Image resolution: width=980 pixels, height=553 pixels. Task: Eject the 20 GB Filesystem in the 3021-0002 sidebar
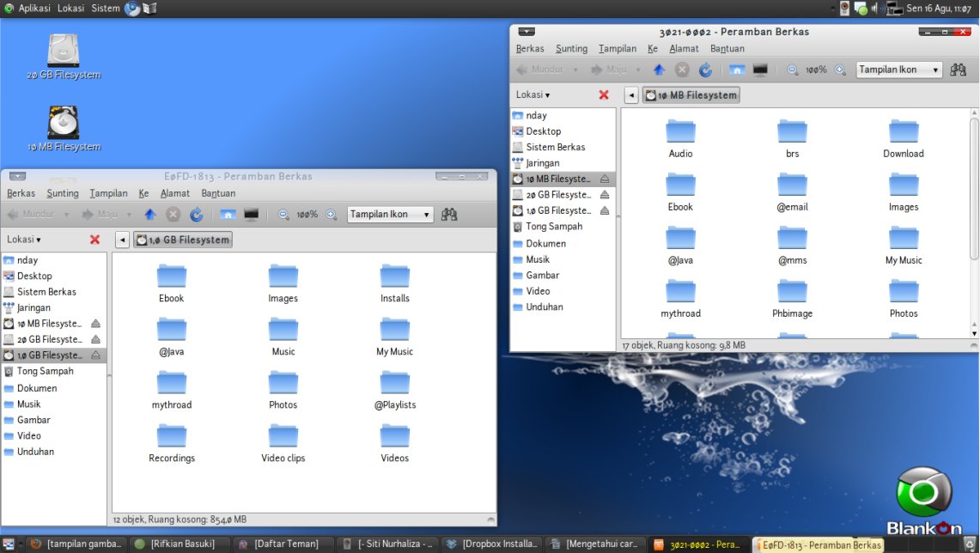point(605,195)
